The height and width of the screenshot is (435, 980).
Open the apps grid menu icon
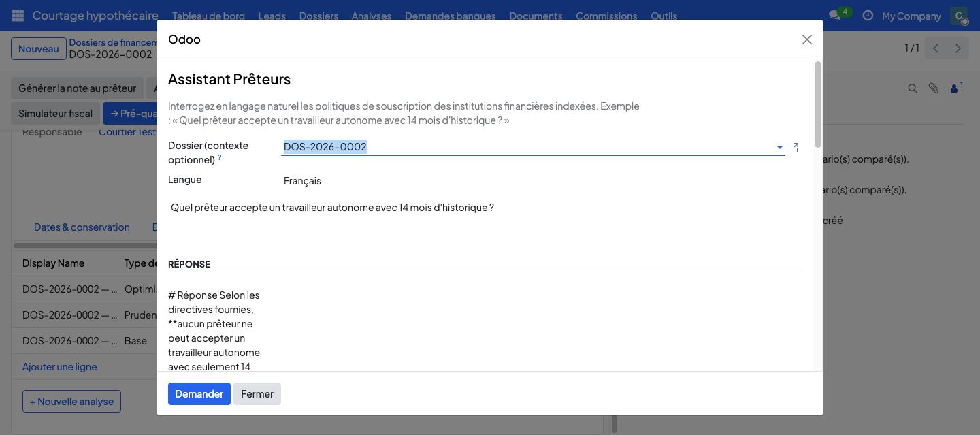pyautogui.click(x=18, y=15)
